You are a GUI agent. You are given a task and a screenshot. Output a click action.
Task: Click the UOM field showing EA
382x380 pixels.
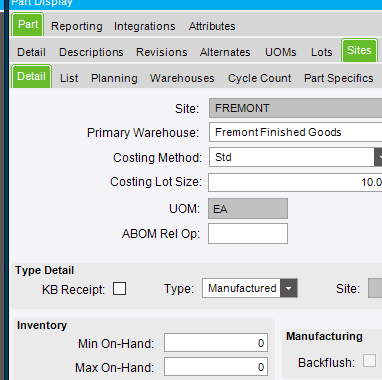[248, 209]
